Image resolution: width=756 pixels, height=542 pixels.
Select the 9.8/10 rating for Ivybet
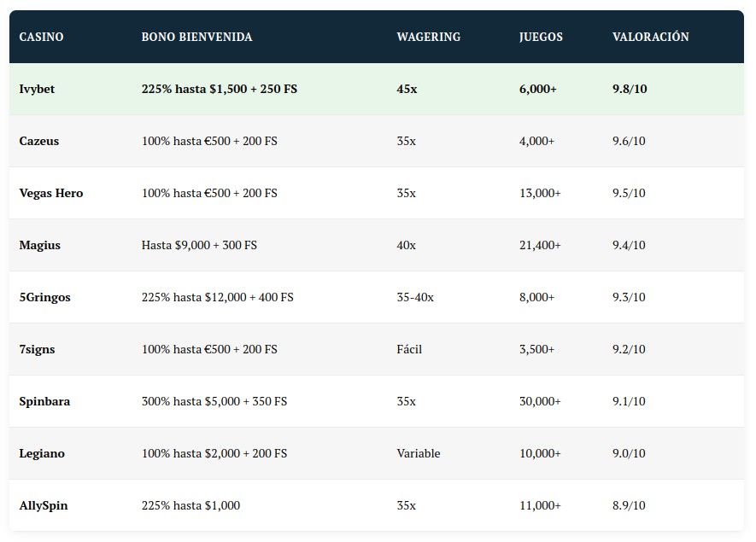pos(630,89)
